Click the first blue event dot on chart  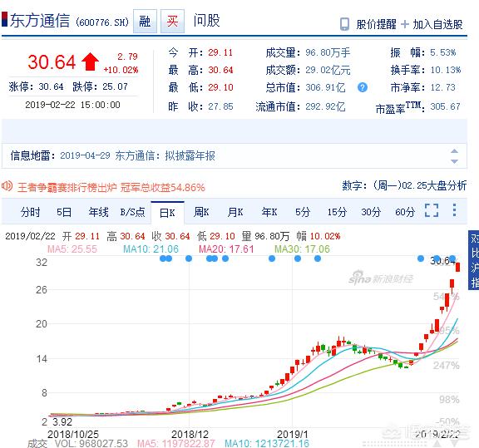(x=163, y=258)
